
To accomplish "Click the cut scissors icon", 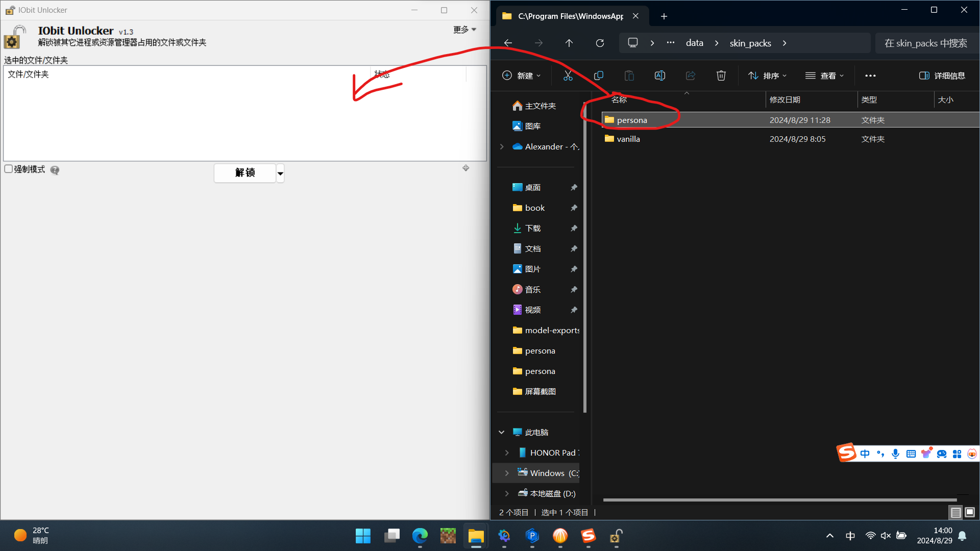I will (x=568, y=76).
